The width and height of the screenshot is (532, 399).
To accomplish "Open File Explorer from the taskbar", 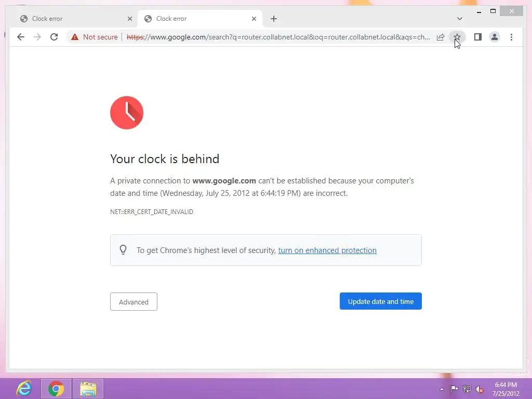I will click(88, 389).
